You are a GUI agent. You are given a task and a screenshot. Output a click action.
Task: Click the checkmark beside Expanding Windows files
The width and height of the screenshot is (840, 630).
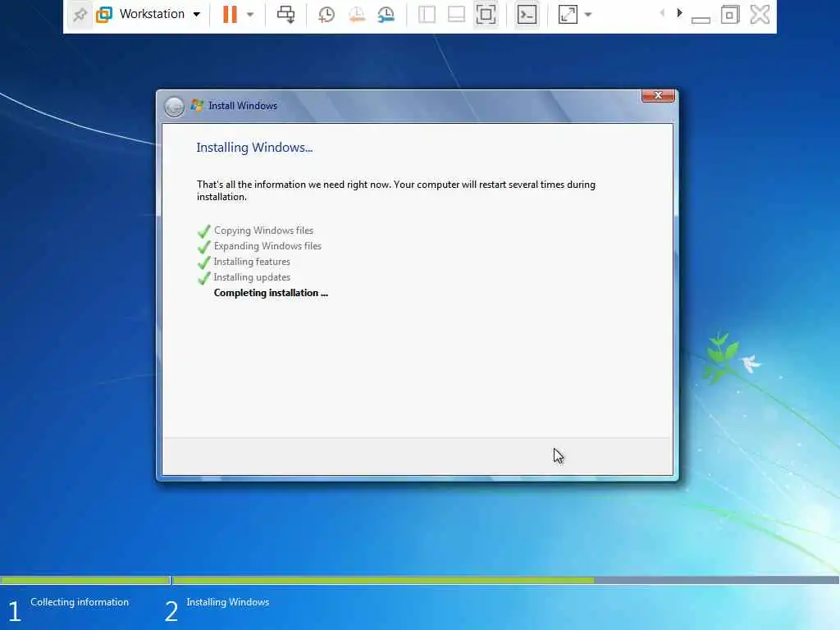coord(204,247)
